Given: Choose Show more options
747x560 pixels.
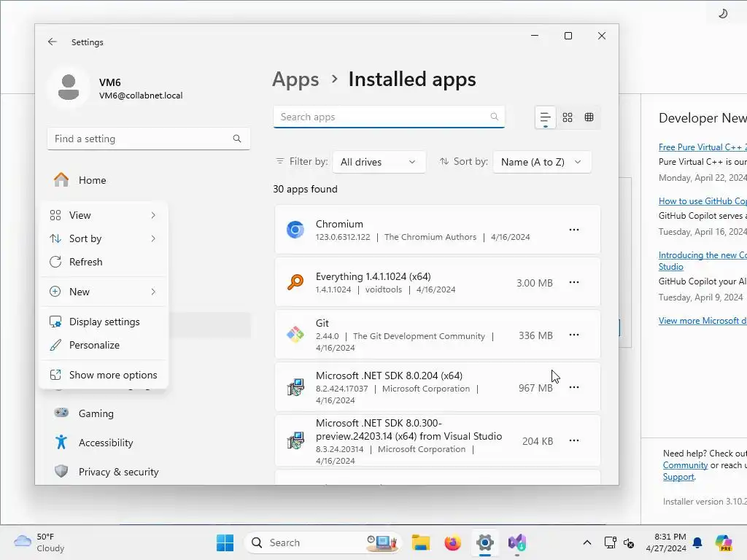Looking at the screenshot, I should coord(104,376).
